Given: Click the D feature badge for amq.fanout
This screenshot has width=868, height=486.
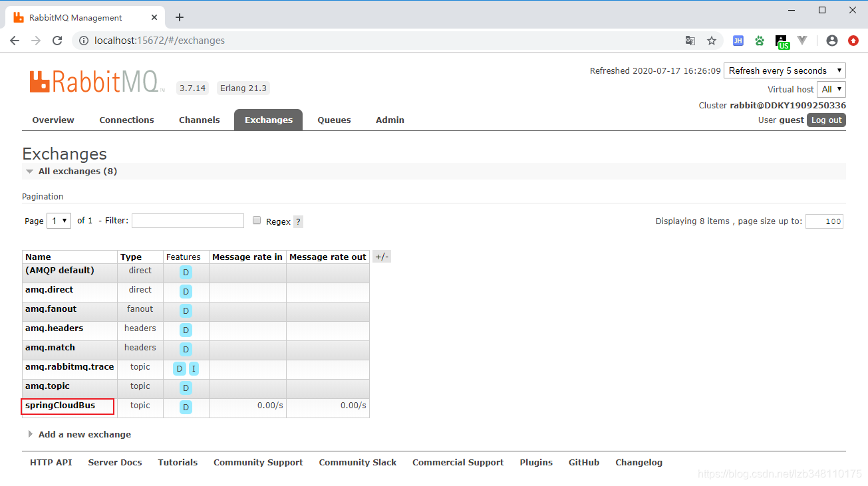Looking at the screenshot, I should 186,310.
